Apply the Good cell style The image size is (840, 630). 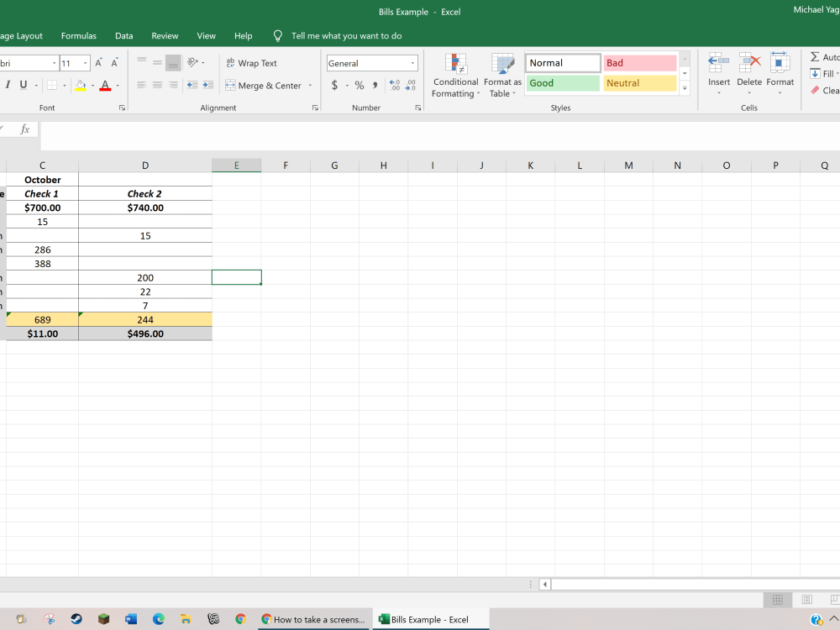point(563,83)
